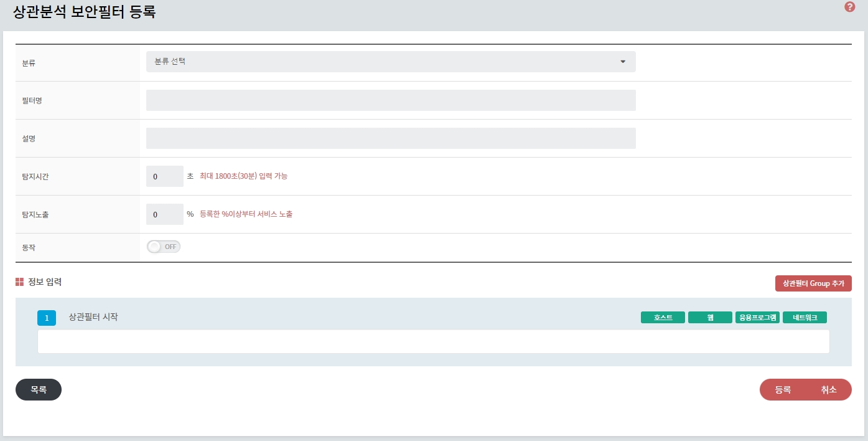The width and height of the screenshot is (868, 441).
Task: Click the empty 상관필터 시작 content box
Action: [x=433, y=341]
